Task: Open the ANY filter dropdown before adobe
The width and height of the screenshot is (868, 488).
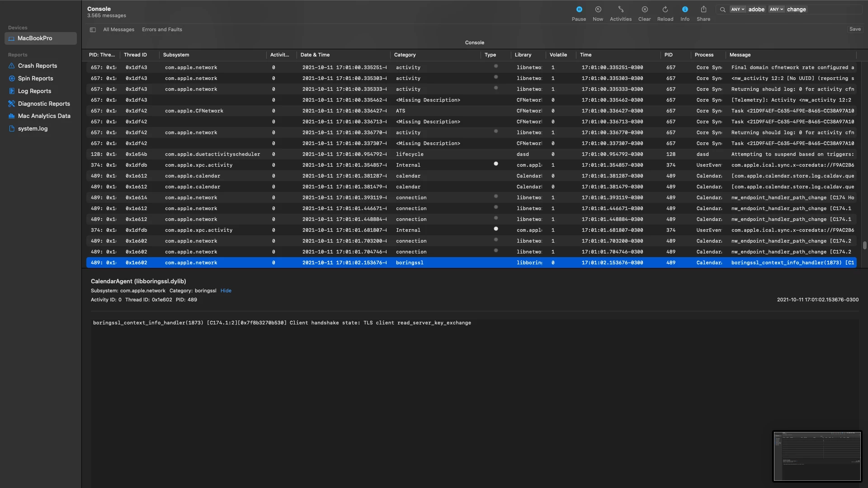Action: (737, 9)
